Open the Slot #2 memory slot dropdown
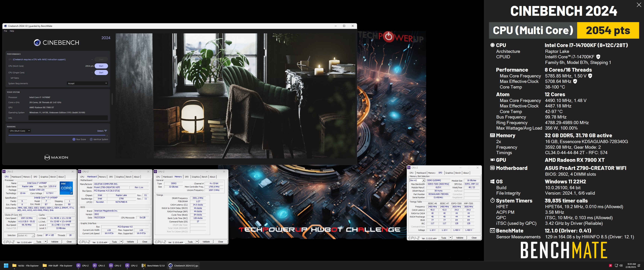The width and height of the screenshot is (644, 270). click(x=417, y=180)
